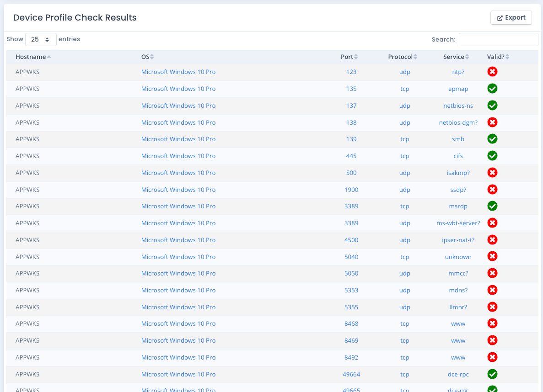This screenshot has width=543, height=392.
Task: Click red X icon for isakmp? row
Action: (x=492, y=173)
